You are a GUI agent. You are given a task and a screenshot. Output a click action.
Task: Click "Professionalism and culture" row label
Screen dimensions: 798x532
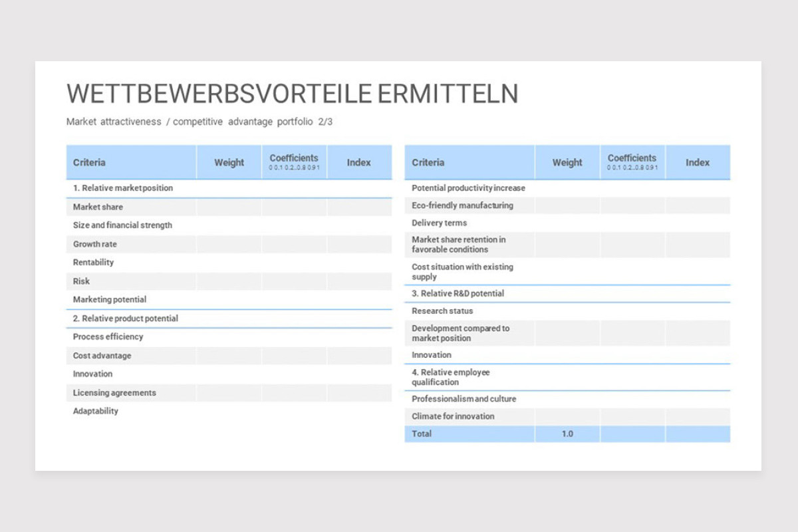coord(464,399)
